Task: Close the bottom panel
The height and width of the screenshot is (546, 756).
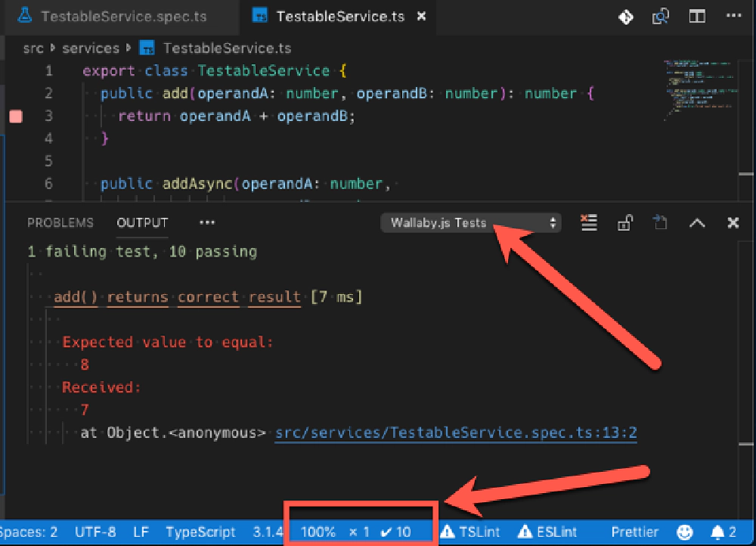Action: (733, 222)
